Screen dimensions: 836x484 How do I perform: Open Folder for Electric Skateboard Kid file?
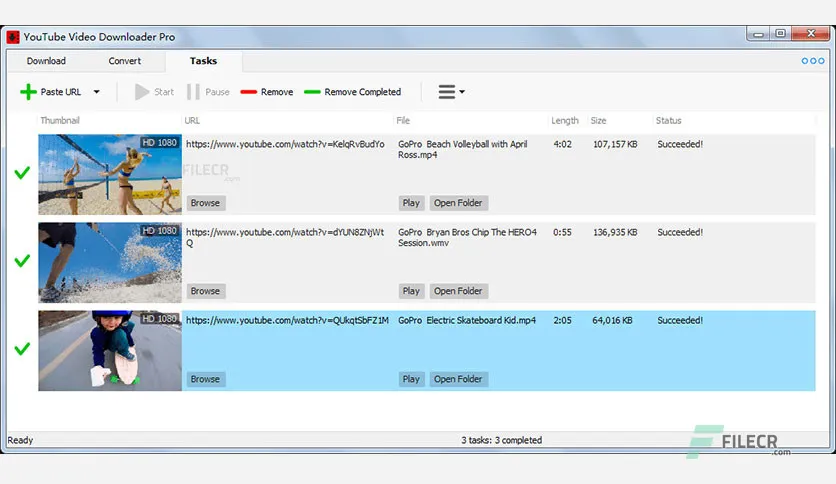pyautogui.click(x=458, y=379)
